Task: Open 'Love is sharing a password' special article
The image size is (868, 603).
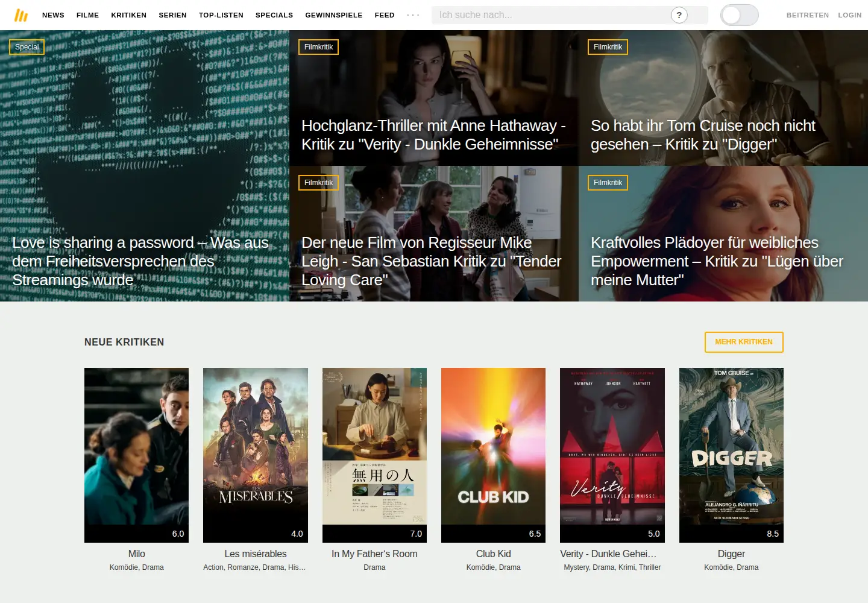Action: point(140,261)
